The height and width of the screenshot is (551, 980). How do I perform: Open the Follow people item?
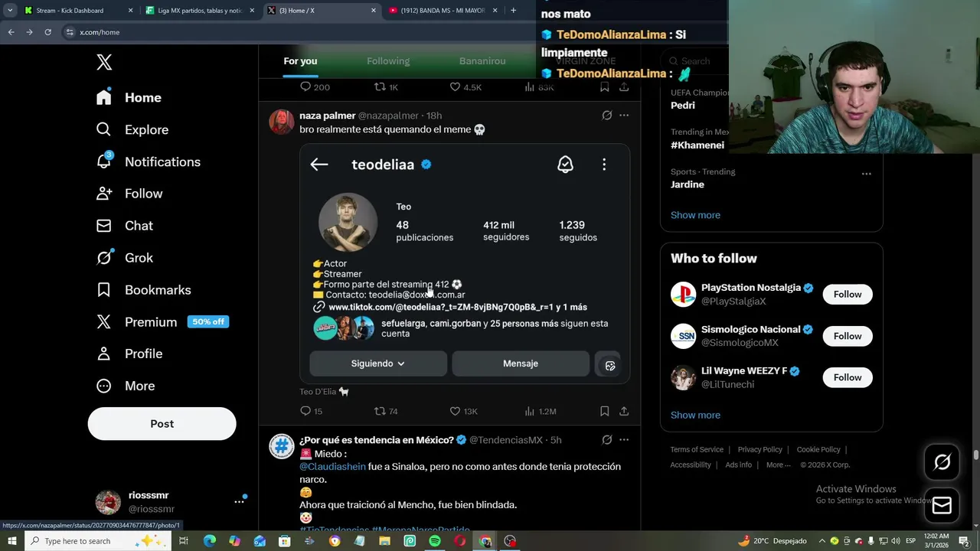coord(129,194)
